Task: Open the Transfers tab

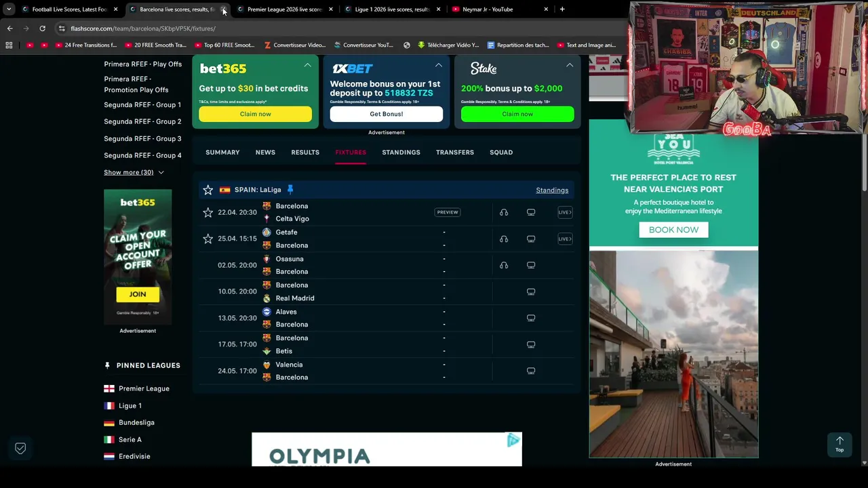Action: point(455,152)
